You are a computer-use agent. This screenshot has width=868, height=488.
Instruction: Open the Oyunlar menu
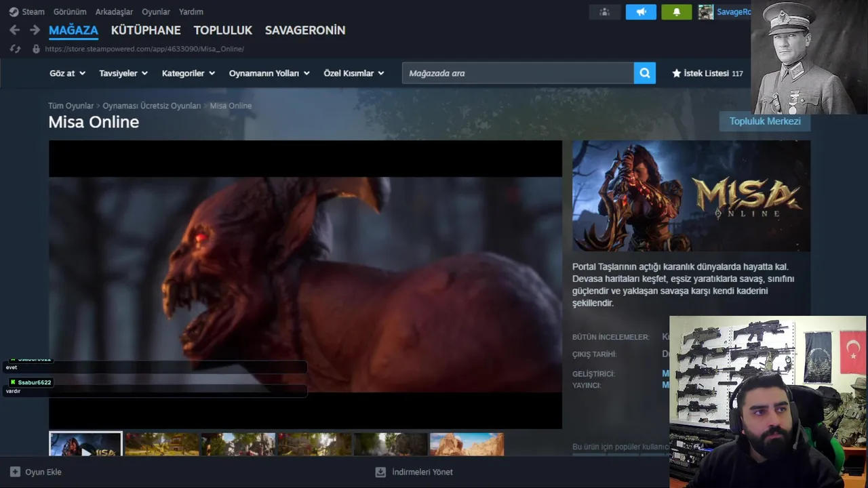point(156,12)
